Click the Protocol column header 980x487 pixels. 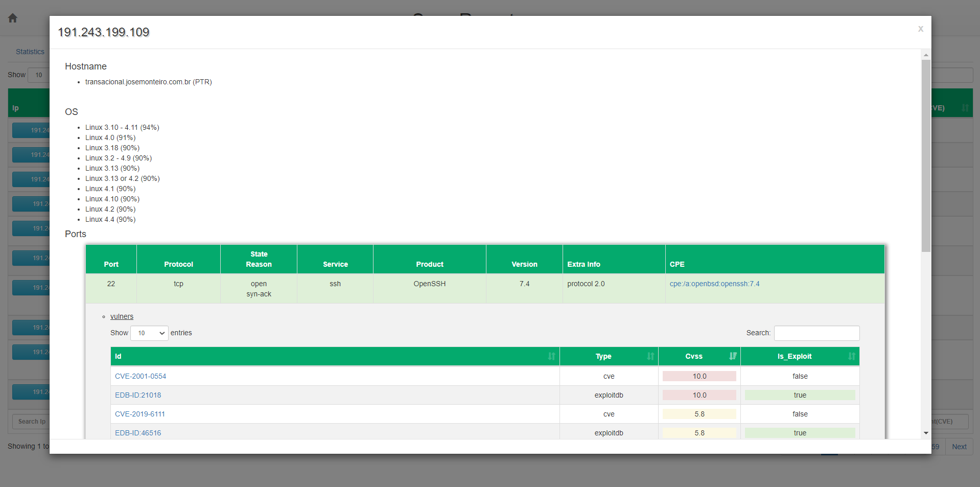178,259
